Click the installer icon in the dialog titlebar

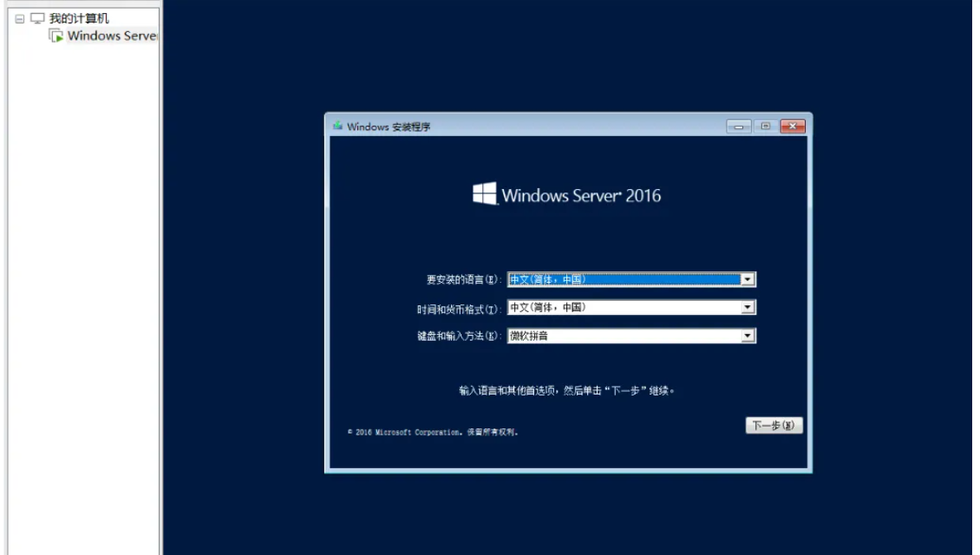pos(336,124)
